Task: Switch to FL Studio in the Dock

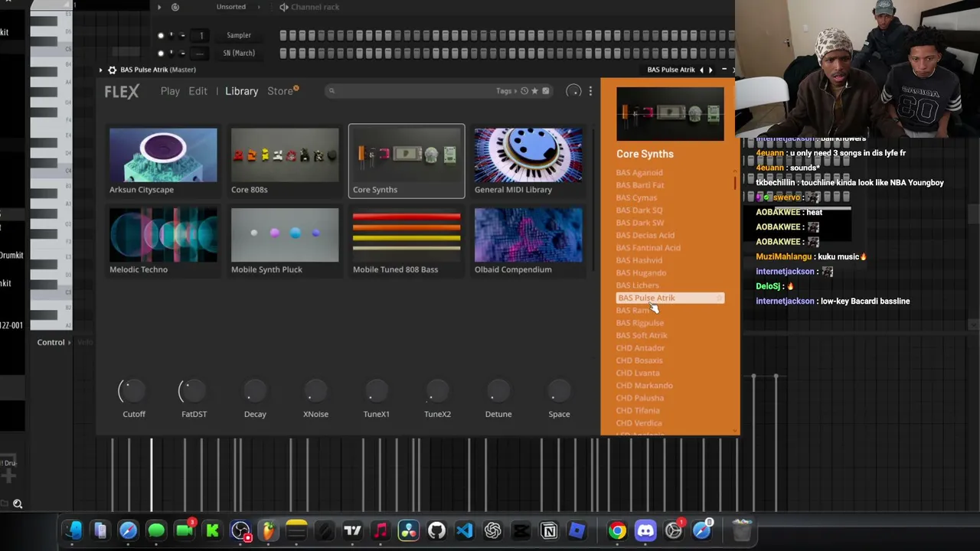Action: click(268, 530)
